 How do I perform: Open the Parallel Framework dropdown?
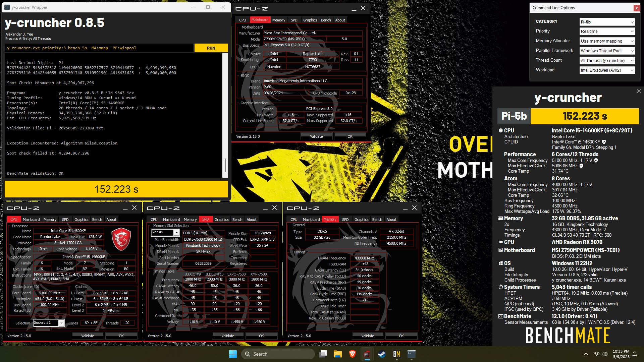[607, 51]
